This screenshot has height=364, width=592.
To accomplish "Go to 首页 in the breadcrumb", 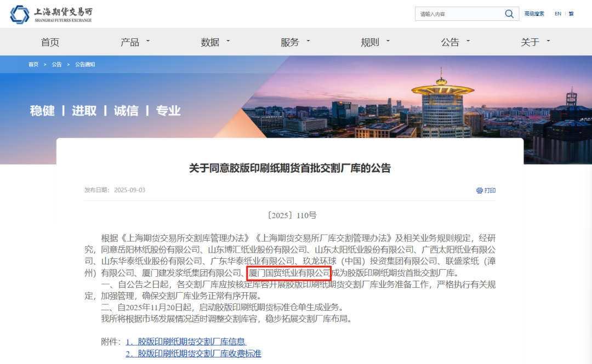I will click(x=33, y=65).
